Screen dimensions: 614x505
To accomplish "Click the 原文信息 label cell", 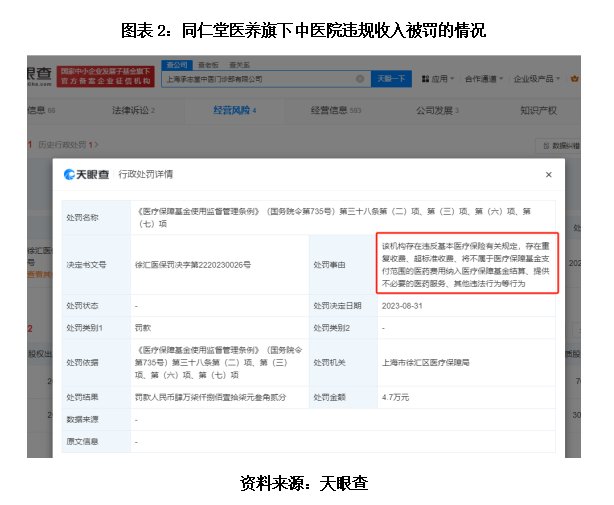I will (96, 442).
